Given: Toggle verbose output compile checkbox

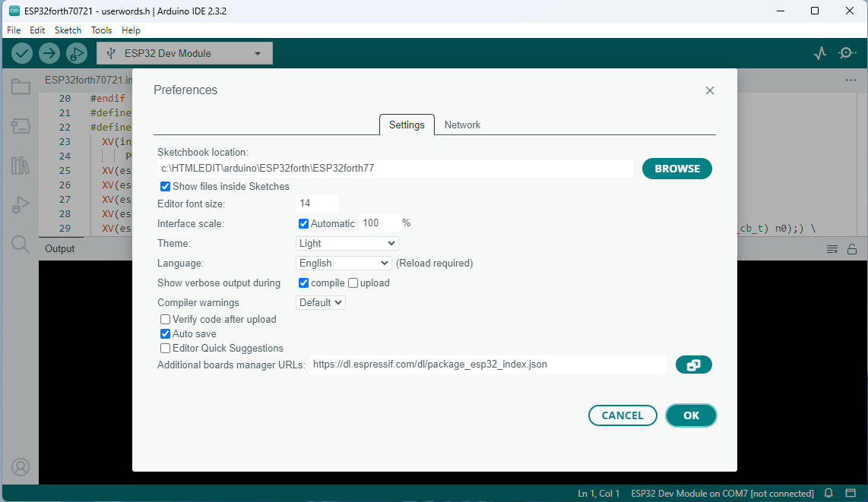Looking at the screenshot, I should pos(303,283).
